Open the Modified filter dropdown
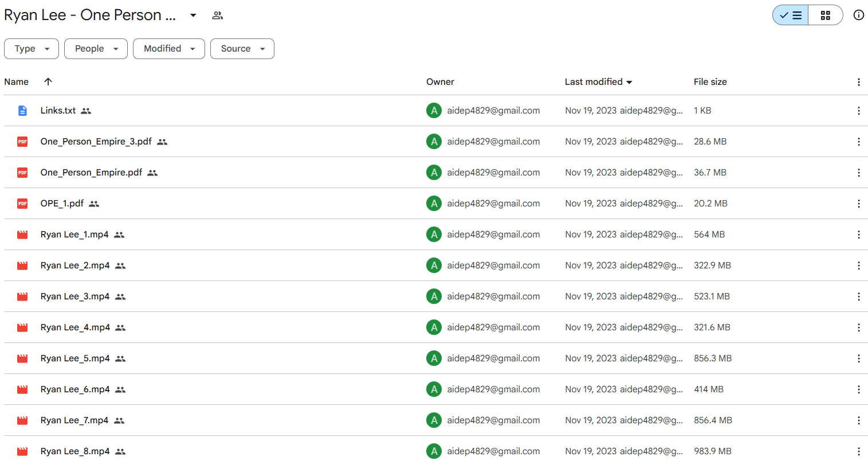This screenshot has width=868, height=464. pyautogui.click(x=168, y=49)
